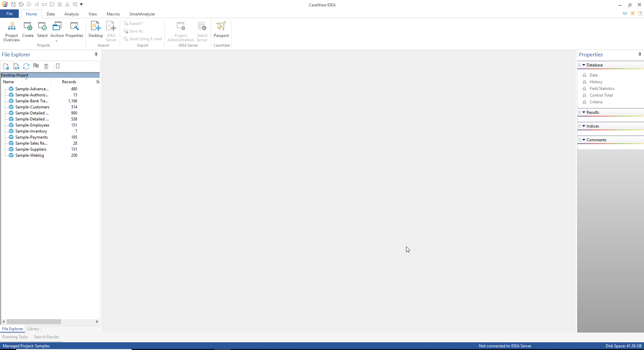Select the Sample-Employees database
The height and width of the screenshot is (350, 644).
tap(32, 125)
